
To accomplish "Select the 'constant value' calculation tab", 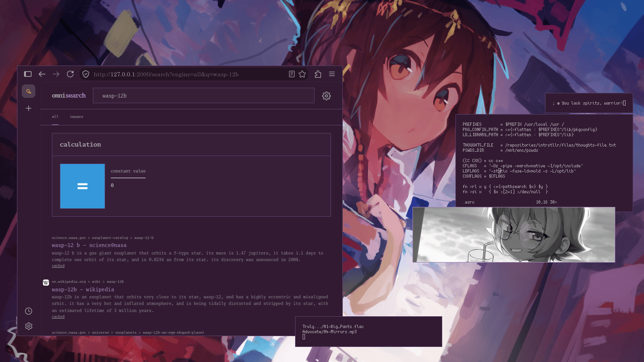I will click(128, 171).
